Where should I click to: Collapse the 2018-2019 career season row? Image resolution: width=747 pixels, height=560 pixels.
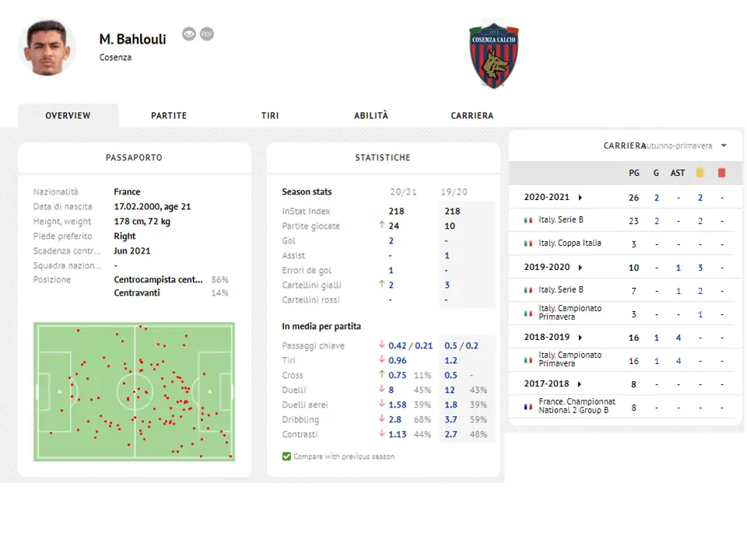click(580, 338)
